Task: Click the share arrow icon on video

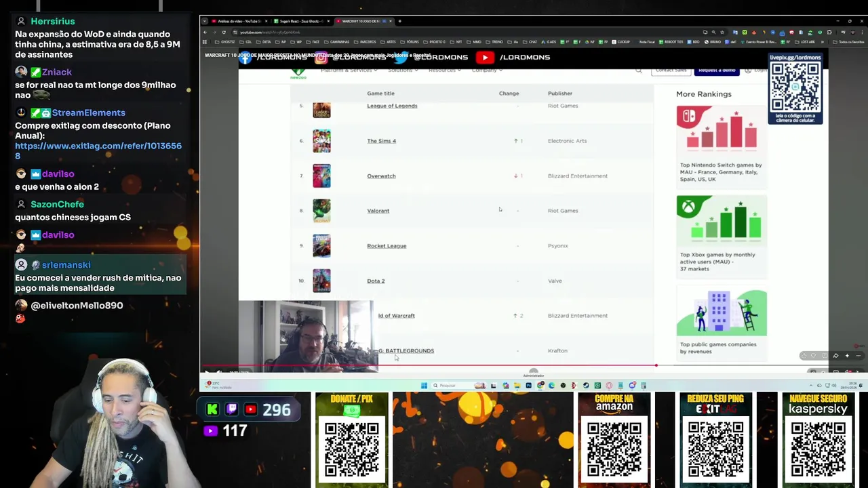Action: tap(835, 356)
